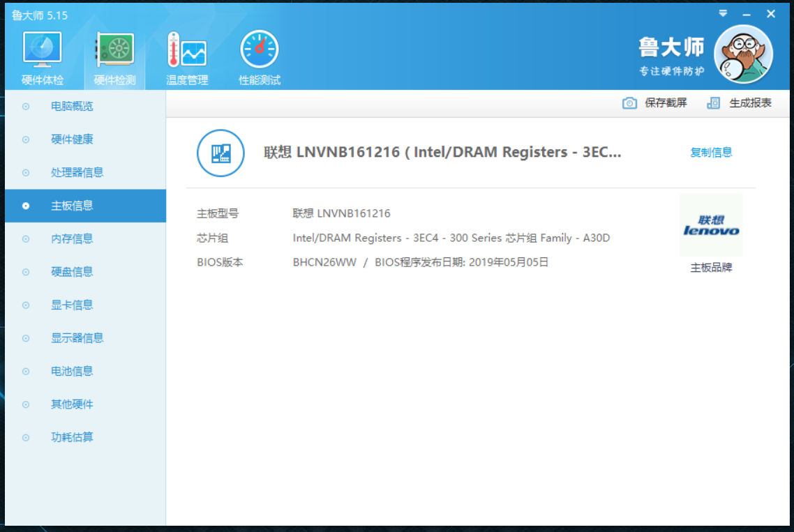794x532 pixels.
Task: Click the bullet beside 显示器信息
Action: [26, 338]
